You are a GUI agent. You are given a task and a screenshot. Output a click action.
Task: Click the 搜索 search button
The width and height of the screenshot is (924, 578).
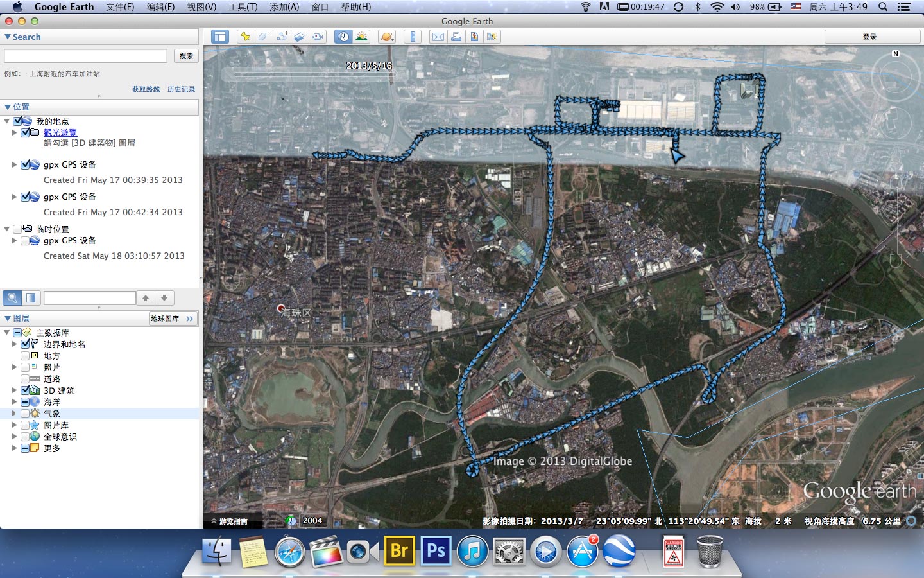point(186,56)
